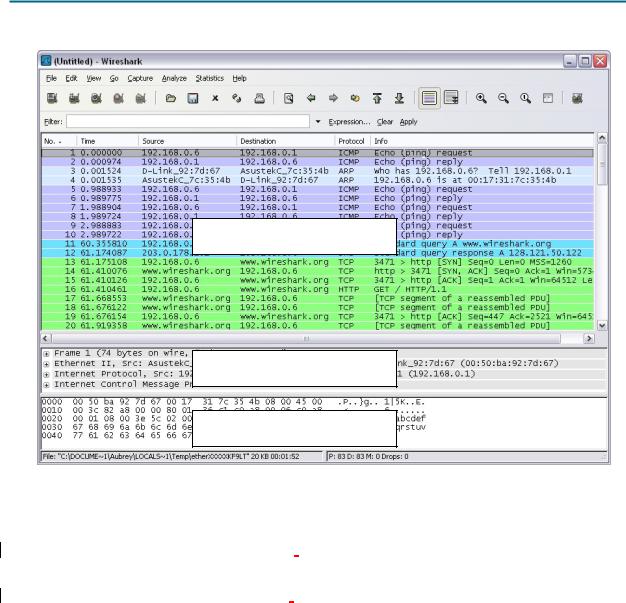626x603 pixels.
Task: Sort by the Time column header
Action: [107, 141]
